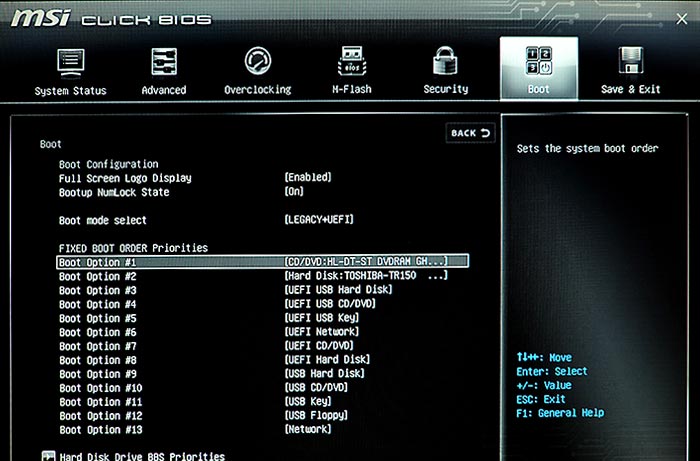This screenshot has height=461, width=700.
Task: Open Boot Option #10 USB CD/DVD value
Action: 316,387
